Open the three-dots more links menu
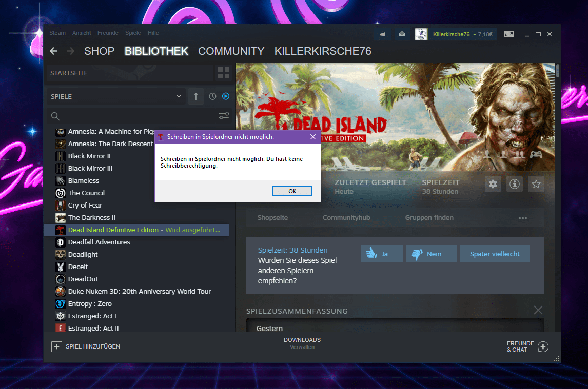588x389 pixels. click(x=522, y=218)
